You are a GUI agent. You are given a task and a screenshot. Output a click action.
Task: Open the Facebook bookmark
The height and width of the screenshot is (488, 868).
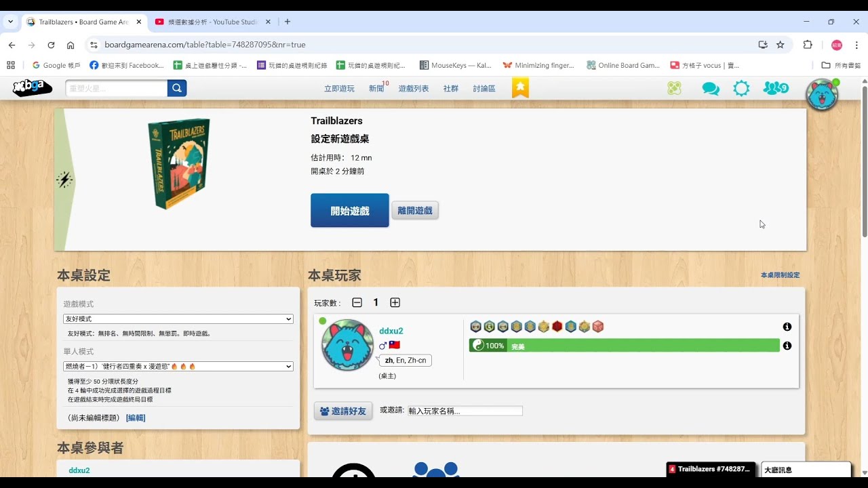[127, 65]
